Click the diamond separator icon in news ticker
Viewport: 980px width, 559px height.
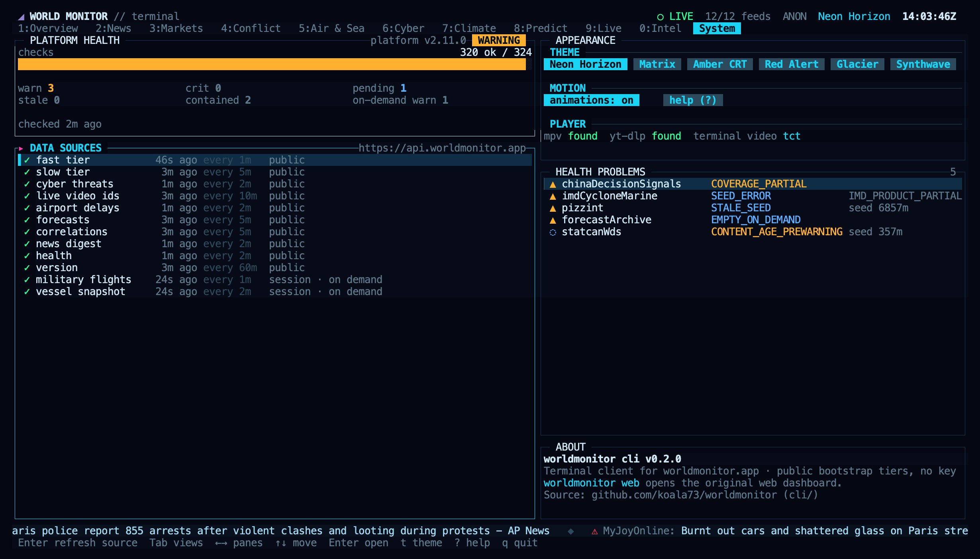pyautogui.click(x=570, y=531)
